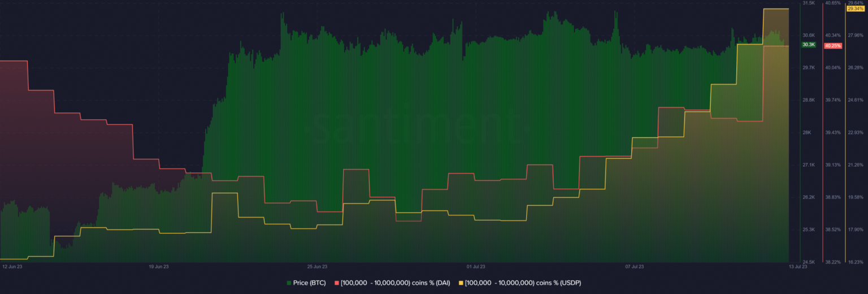Click the yellow USDP legend swatch
The height and width of the screenshot is (294, 868).
coord(461,283)
